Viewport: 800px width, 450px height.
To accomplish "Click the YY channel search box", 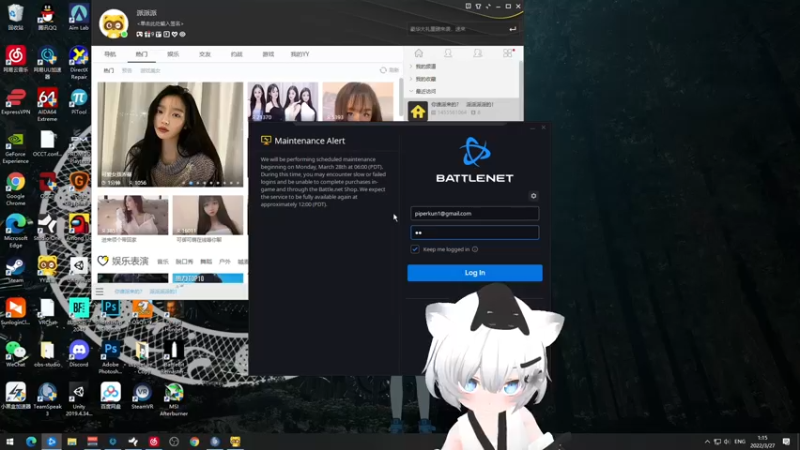I will (x=457, y=29).
